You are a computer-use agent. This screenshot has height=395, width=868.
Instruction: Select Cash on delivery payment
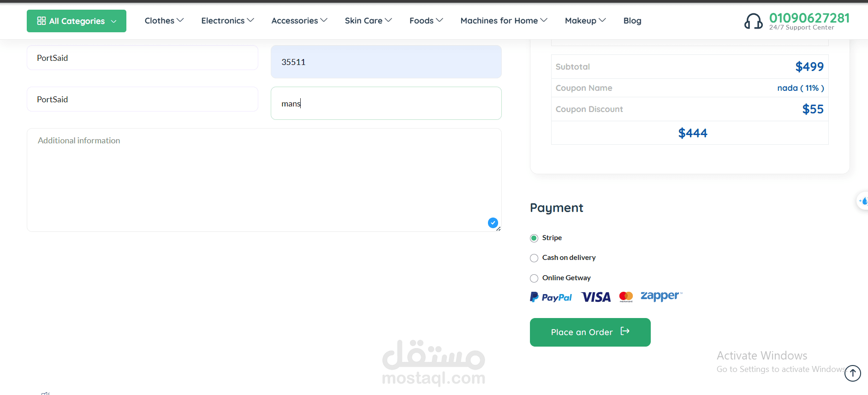click(534, 258)
